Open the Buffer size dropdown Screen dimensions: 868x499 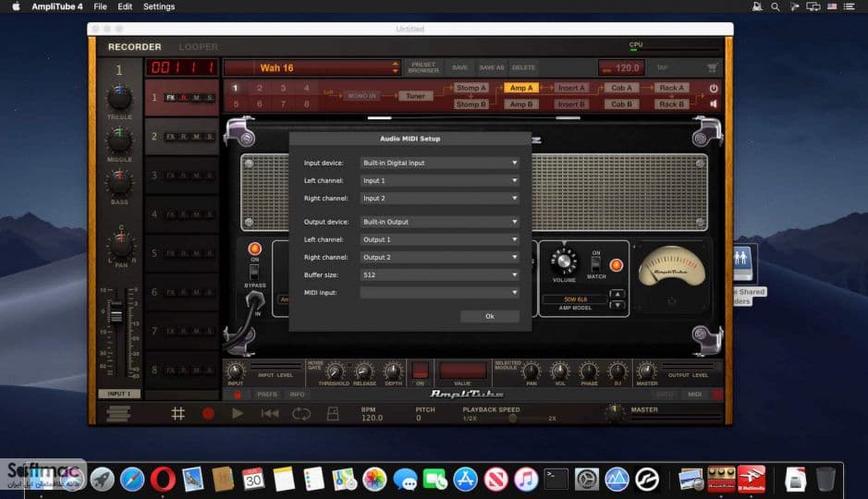pyautogui.click(x=439, y=275)
